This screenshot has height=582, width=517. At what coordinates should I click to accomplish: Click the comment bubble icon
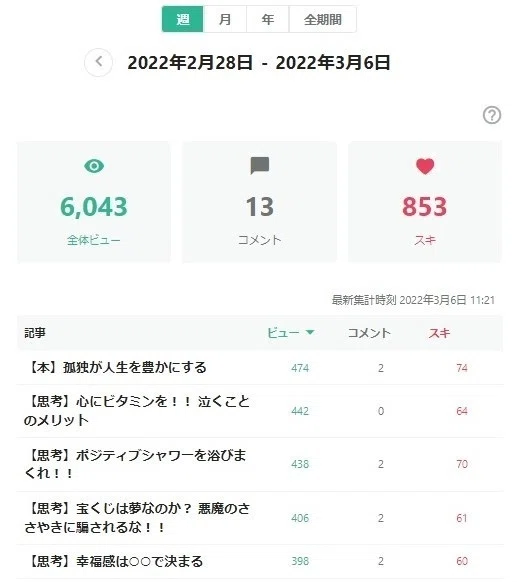coord(260,166)
